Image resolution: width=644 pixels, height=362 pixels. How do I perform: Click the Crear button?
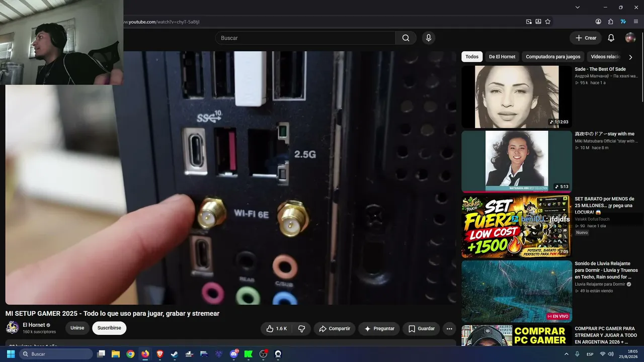586,38
